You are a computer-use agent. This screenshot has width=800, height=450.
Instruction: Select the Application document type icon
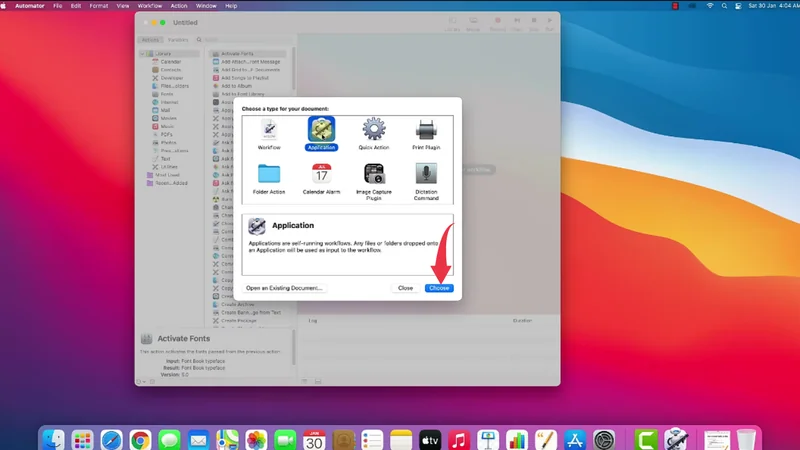(x=321, y=130)
